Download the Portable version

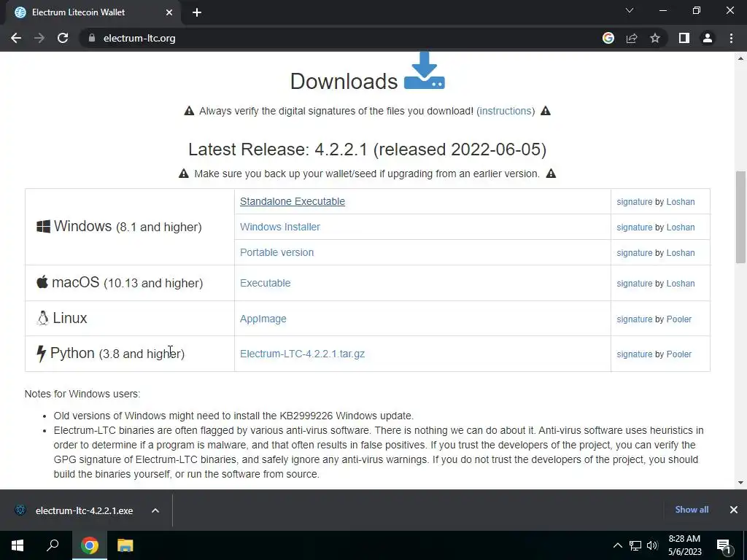(276, 252)
